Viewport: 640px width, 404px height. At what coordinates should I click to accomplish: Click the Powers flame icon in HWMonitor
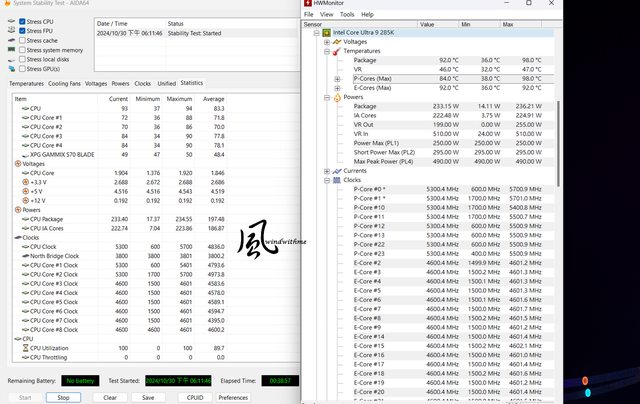tap(335, 97)
